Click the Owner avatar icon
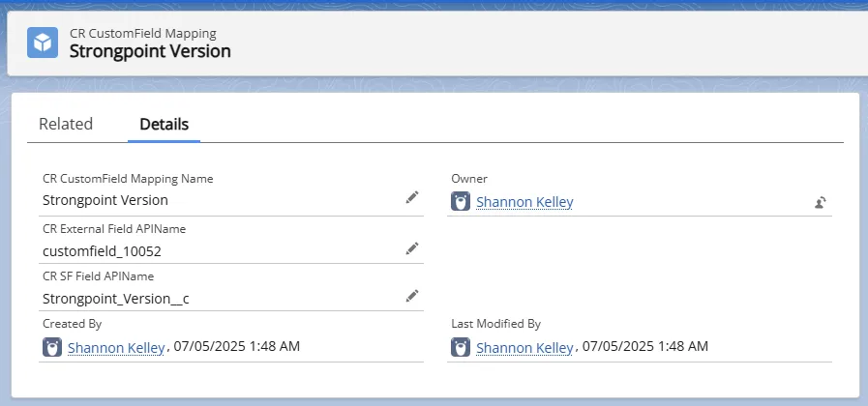This screenshot has width=868, height=406. click(461, 202)
